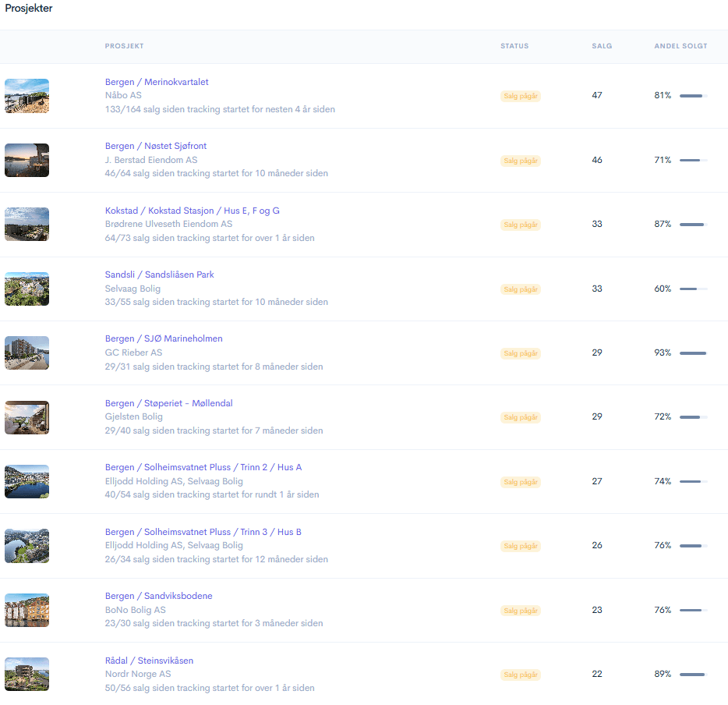Viewport: 728px width, 705px height.
Task: Click the Salg pågår badge for Sandsliåsen Park
Action: point(521,289)
